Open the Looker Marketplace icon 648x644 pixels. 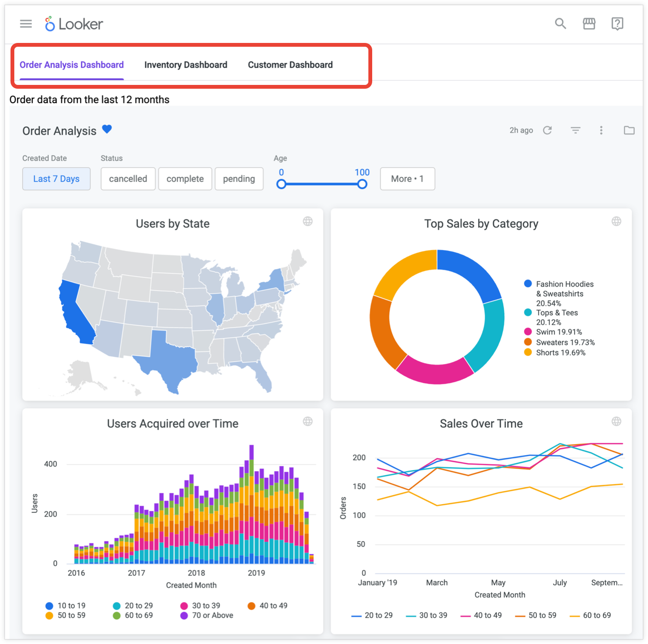589,23
